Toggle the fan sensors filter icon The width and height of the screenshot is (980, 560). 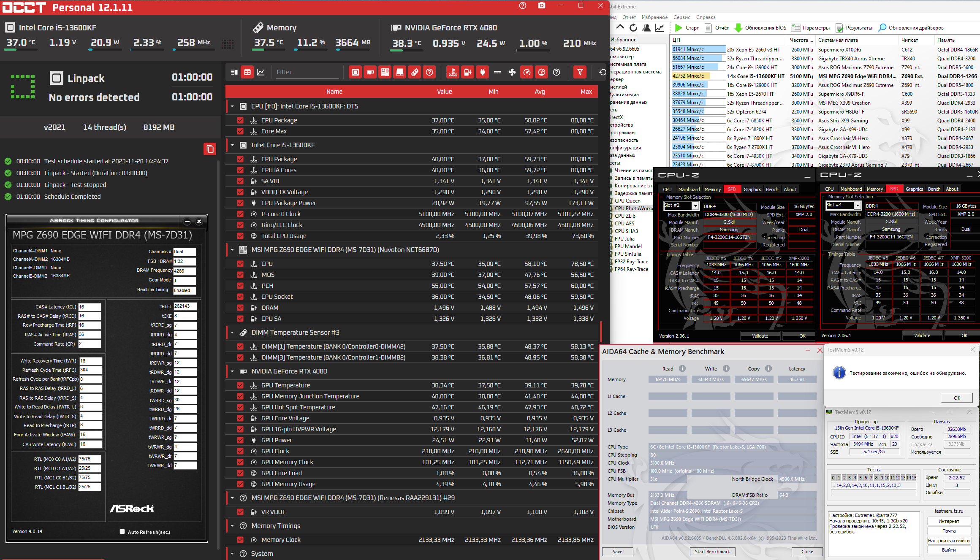point(512,72)
